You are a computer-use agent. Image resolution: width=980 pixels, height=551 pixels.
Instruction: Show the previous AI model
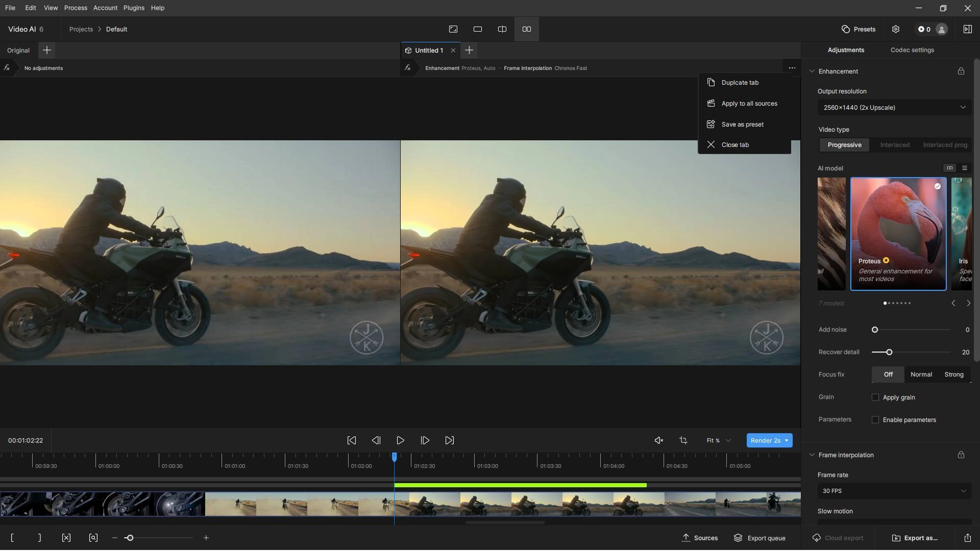coord(953,304)
